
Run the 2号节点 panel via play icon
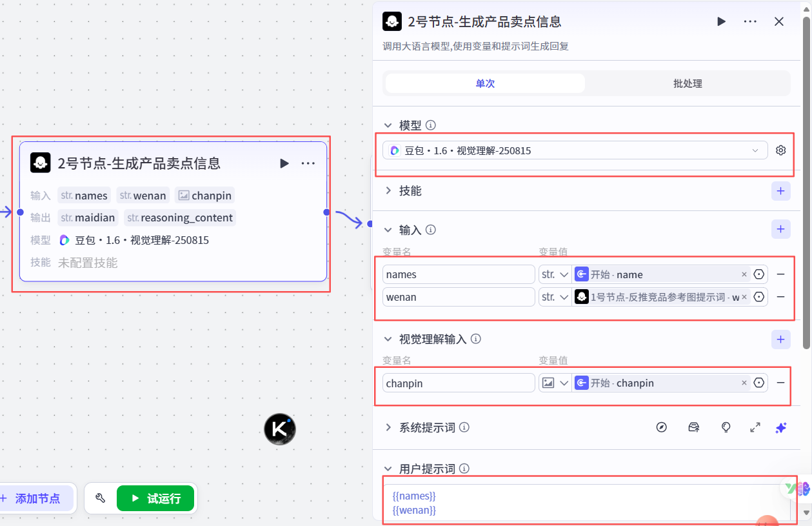click(x=721, y=21)
